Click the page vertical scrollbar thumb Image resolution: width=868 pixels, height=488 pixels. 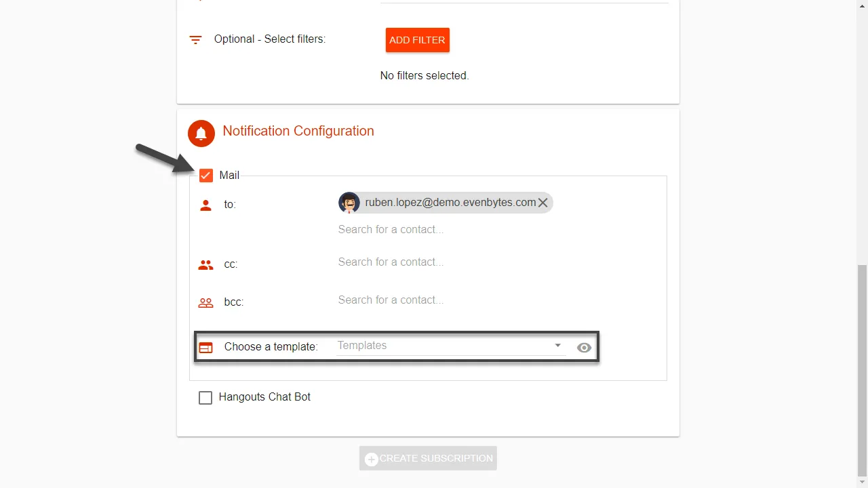[x=863, y=369]
